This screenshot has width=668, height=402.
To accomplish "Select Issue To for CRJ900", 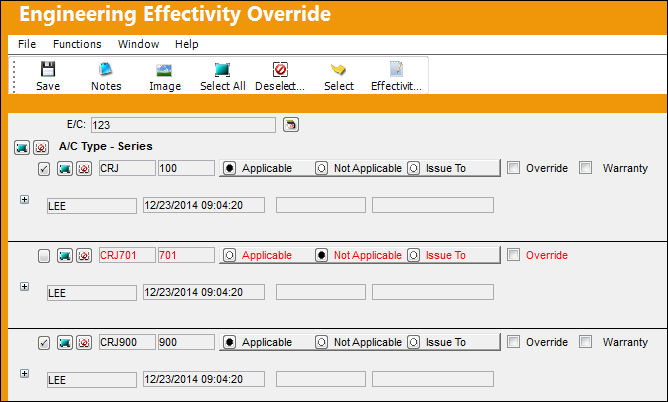I will click(x=413, y=342).
